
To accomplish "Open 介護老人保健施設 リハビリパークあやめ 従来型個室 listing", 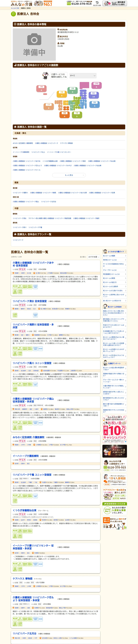I will (x=33, y=264).
